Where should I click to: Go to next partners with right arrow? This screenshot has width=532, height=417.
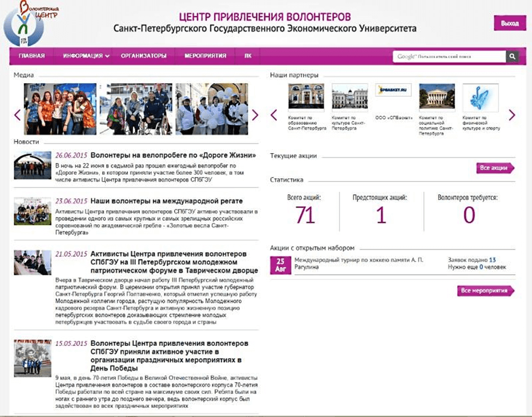pos(512,115)
